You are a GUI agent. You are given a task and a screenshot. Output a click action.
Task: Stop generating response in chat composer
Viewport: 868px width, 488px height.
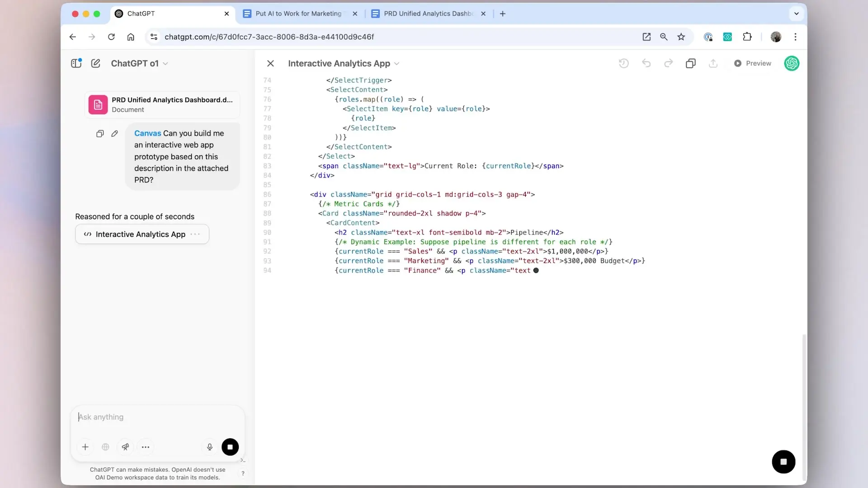click(230, 447)
